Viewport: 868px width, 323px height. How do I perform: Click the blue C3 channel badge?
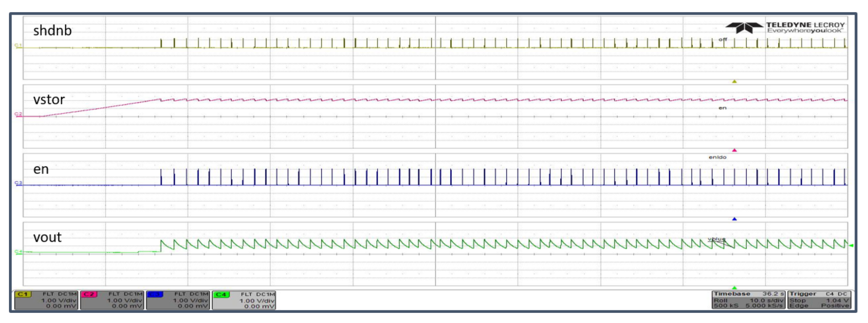[155, 294]
